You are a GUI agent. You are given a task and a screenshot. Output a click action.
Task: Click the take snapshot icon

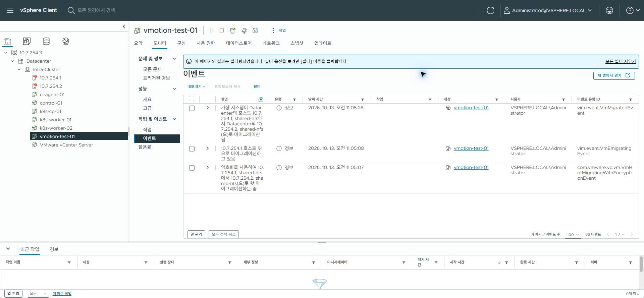(x=256, y=31)
